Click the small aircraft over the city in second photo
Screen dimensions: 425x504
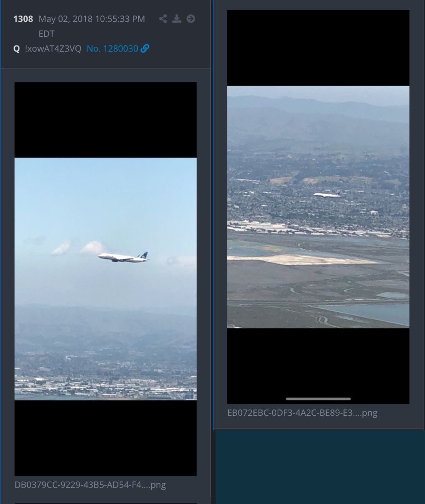[327, 194]
